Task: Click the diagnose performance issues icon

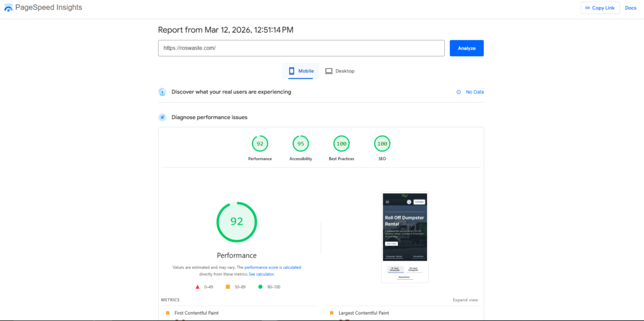Action: point(162,117)
